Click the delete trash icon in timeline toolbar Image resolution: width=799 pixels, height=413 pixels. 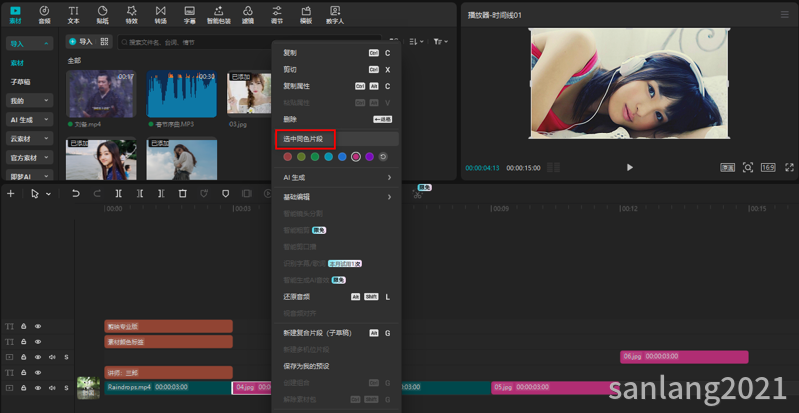182,194
